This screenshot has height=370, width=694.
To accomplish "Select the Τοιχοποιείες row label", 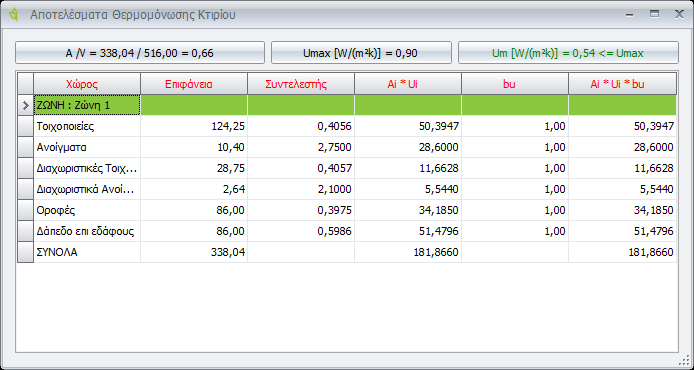I will [x=87, y=127].
